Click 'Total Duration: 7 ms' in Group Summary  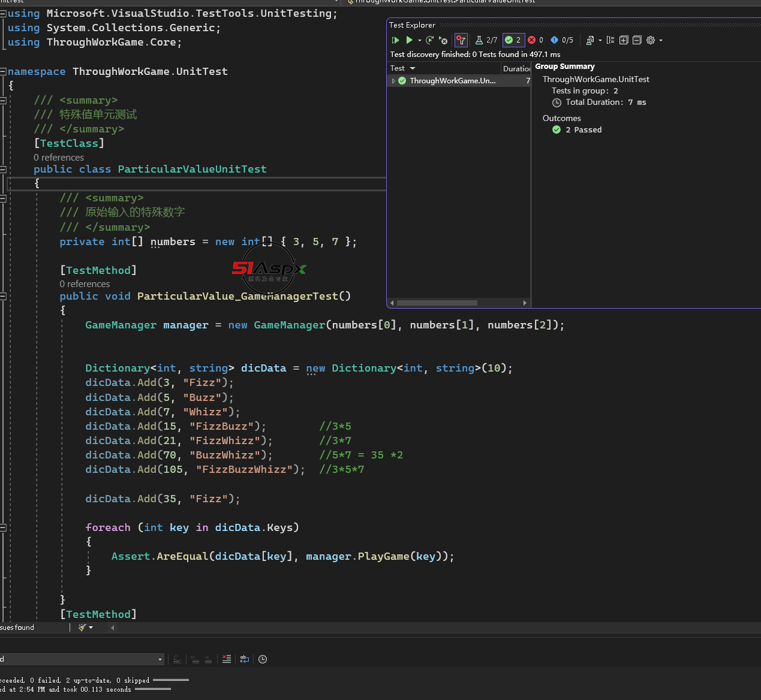[606, 102]
